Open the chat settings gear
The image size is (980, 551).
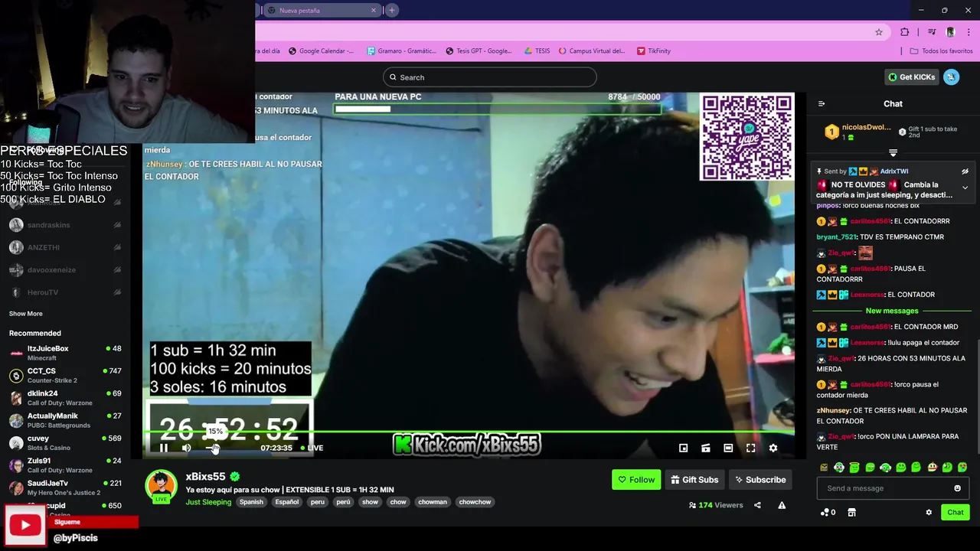(929, 513)
